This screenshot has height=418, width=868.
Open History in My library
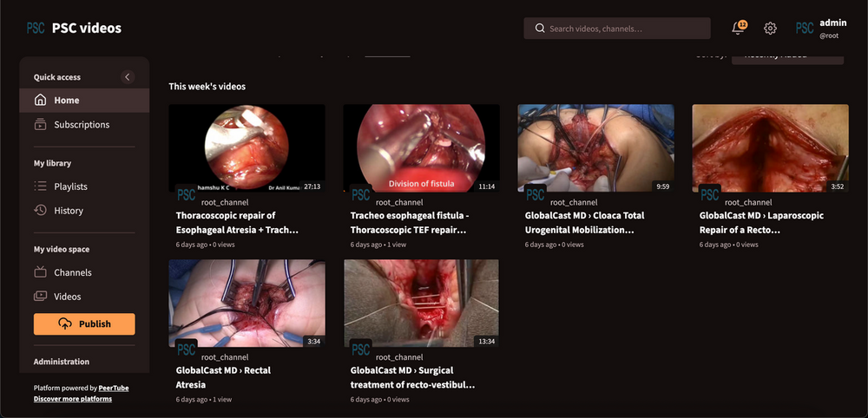pos(84,211)
